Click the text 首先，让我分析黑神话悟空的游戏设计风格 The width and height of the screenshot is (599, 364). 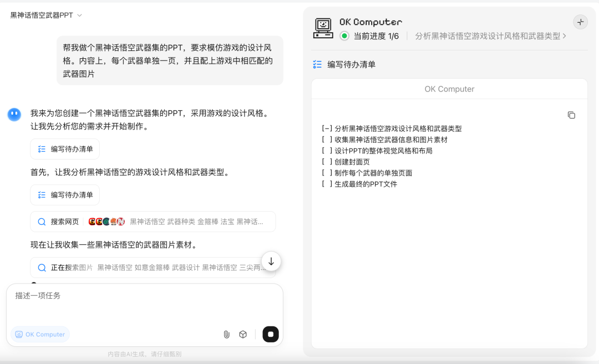coord(131,172)
